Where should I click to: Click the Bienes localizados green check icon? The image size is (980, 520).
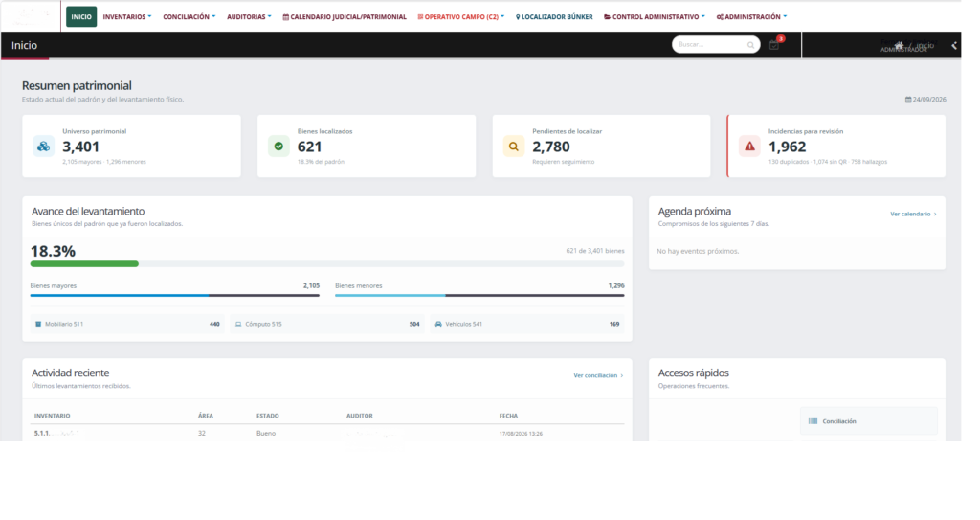[278, 147]
